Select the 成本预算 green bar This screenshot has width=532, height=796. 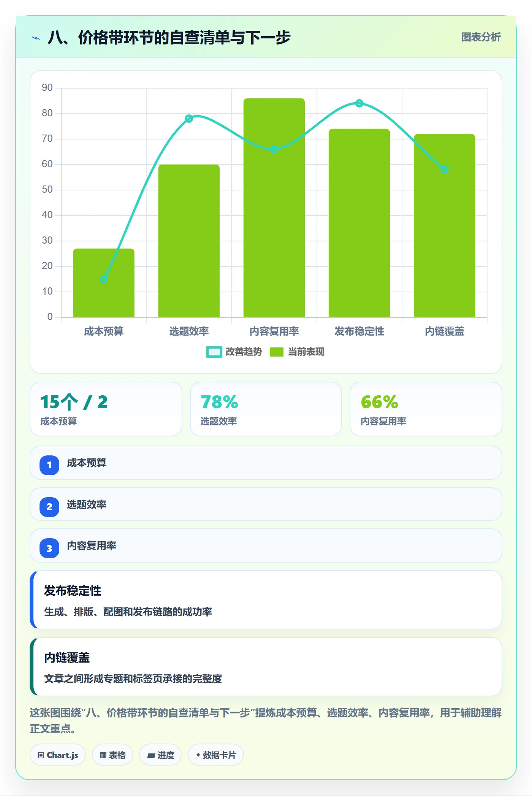tap(104, 283)
